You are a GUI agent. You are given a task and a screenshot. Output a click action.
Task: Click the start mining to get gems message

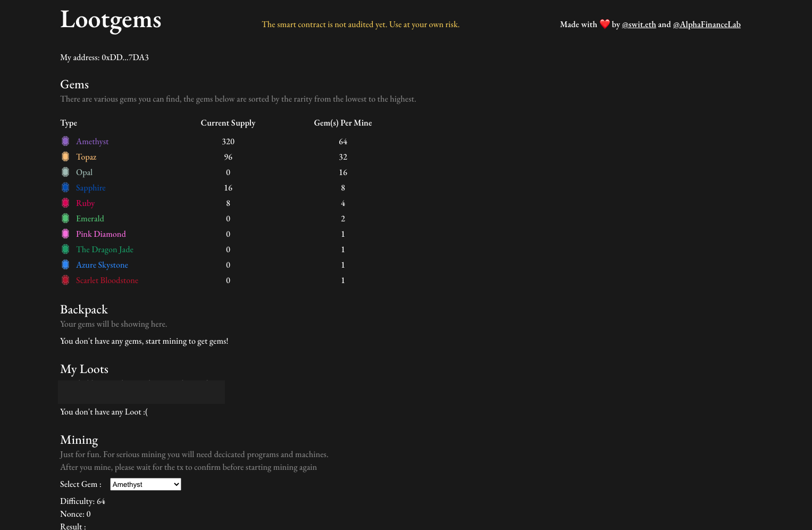click(x=144, y=341)
